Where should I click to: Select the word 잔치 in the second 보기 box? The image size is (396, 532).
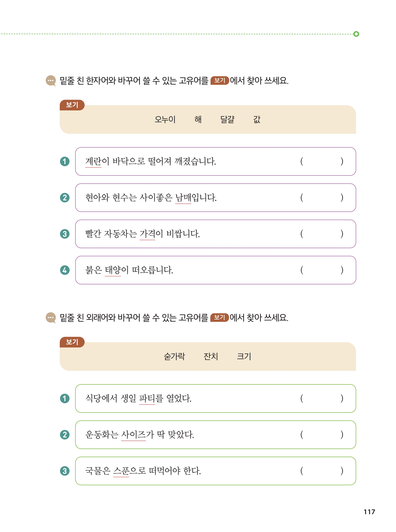(x=211, y=356)
